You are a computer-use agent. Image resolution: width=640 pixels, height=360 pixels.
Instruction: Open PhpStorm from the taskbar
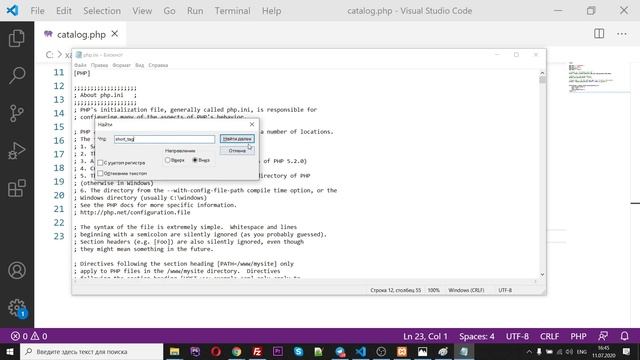pos(195,351)
